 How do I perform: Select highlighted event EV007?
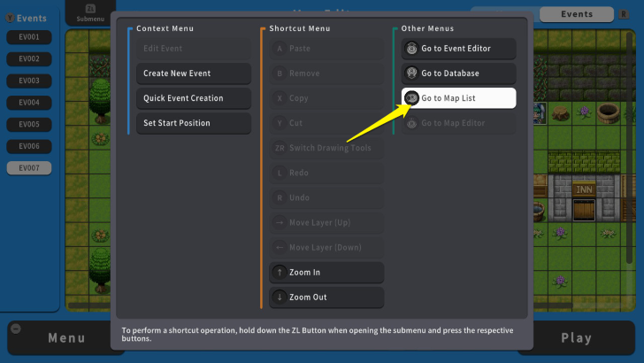pos(29,167)
